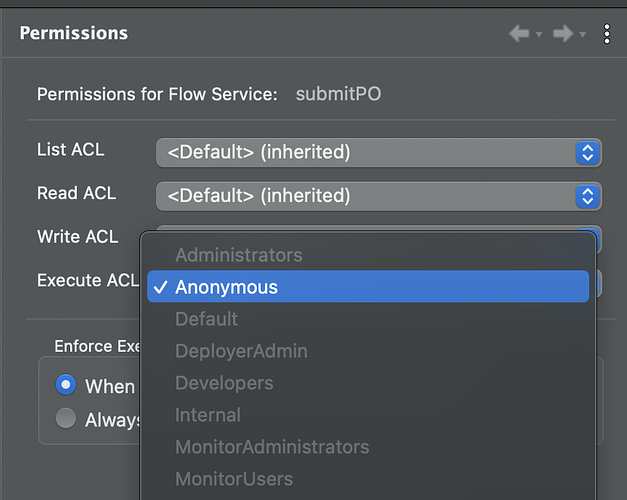The image size is (627, 500).
Task: Click the back navigation arrow icon
Action: tap(518, 34)
